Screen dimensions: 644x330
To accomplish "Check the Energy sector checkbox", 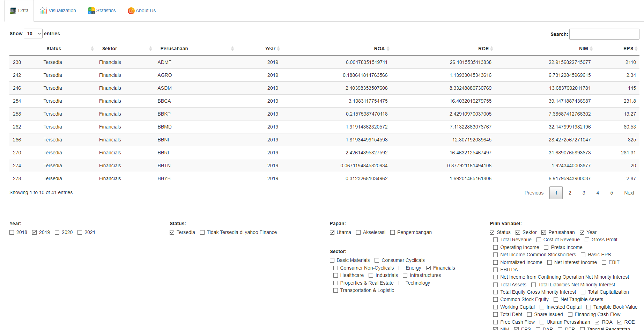I will [x=401, y=268].
